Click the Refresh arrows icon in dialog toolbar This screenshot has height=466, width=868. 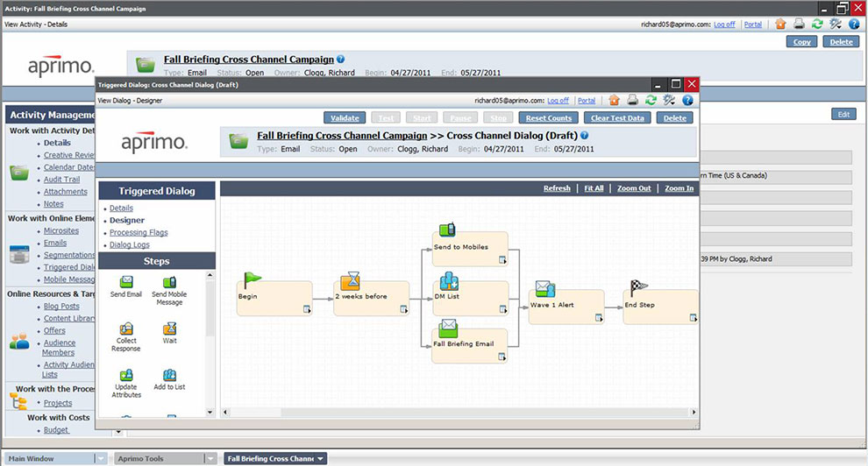coord(651,100)
